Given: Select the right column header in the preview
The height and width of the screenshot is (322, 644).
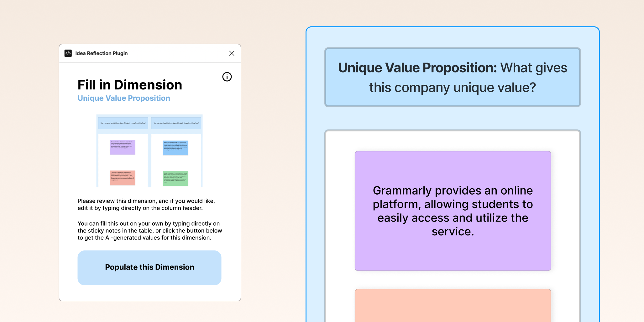Looking at the screenshot, I should click(176, 123).
